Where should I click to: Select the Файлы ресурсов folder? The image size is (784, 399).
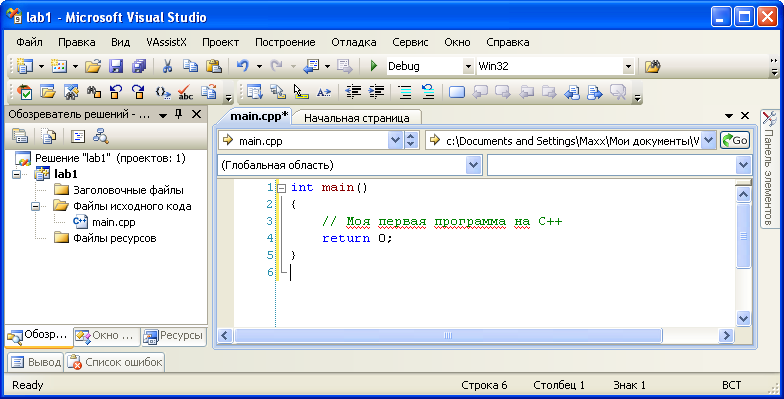tap(114, 238)
